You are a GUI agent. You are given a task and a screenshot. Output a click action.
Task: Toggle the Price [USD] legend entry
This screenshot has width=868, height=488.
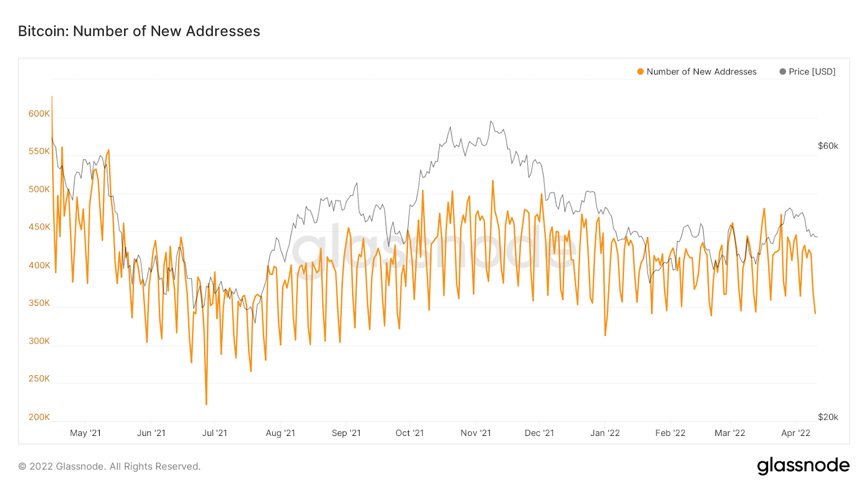pos(808,72)
